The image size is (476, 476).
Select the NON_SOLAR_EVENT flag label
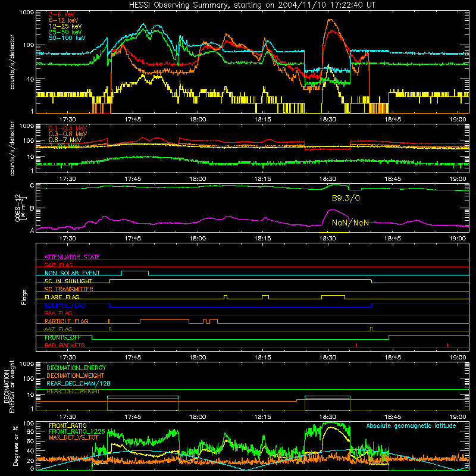(x=72, y=273)
